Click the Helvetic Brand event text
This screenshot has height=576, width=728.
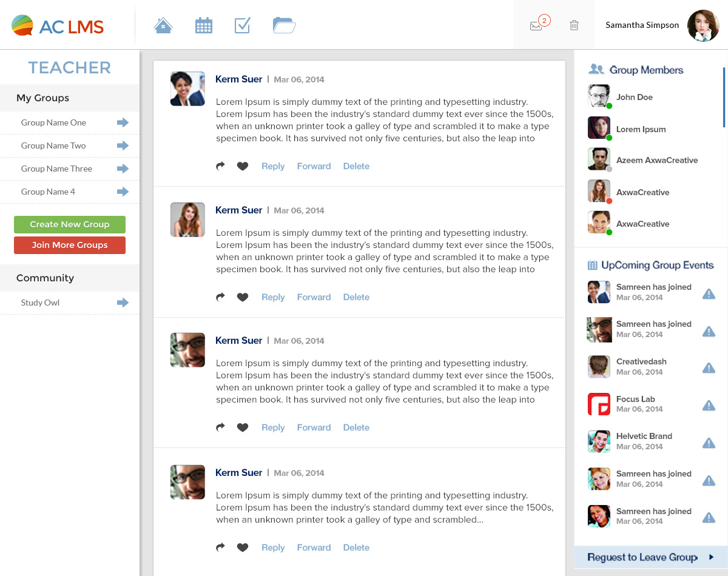pyautogui.click(x=644, y=436)
